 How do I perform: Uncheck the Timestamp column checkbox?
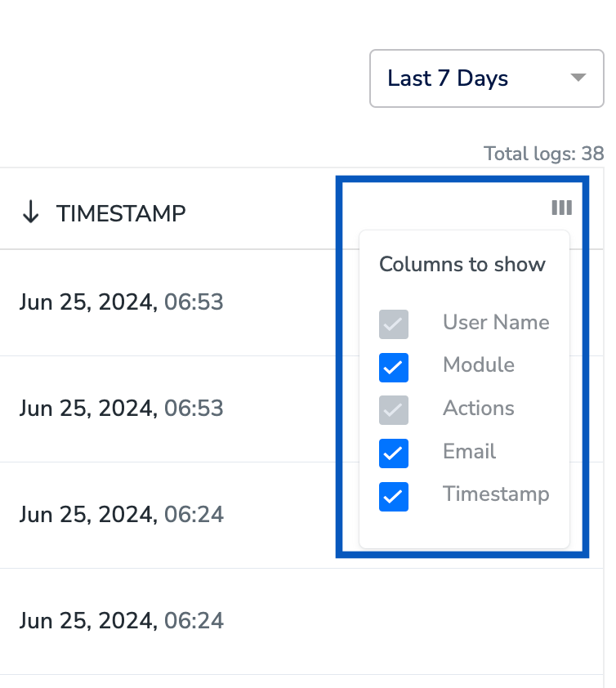coord(394,497)
